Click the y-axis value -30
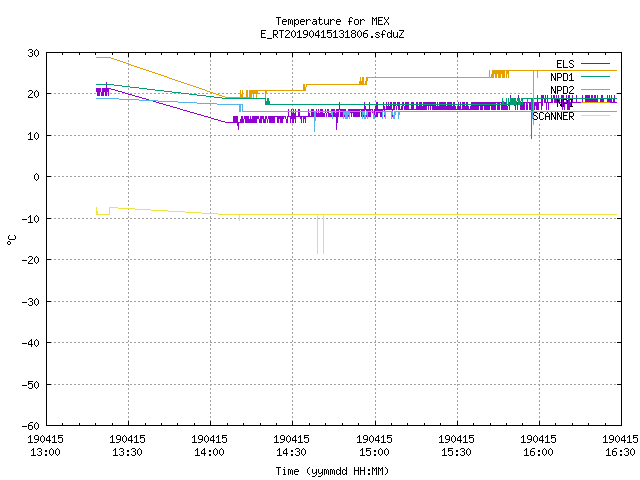 point(31,302)
